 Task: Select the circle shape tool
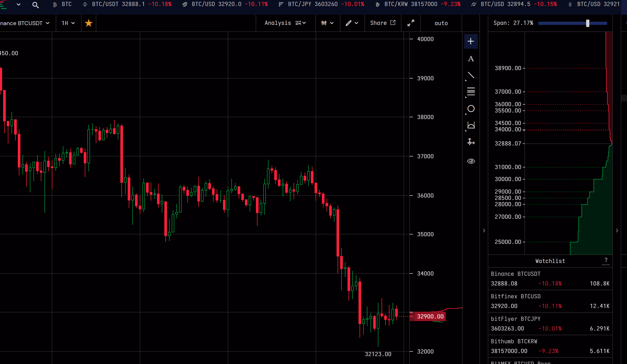click(471, 109)
